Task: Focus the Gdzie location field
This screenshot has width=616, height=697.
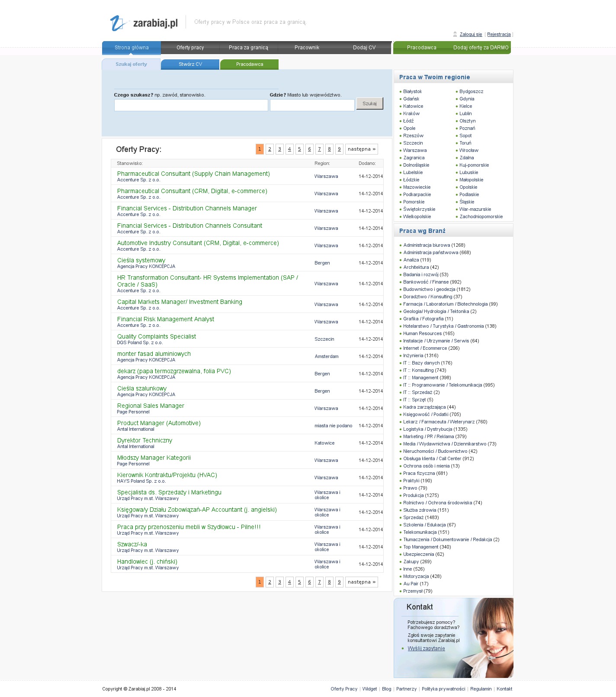Action: tap(312, 105)
